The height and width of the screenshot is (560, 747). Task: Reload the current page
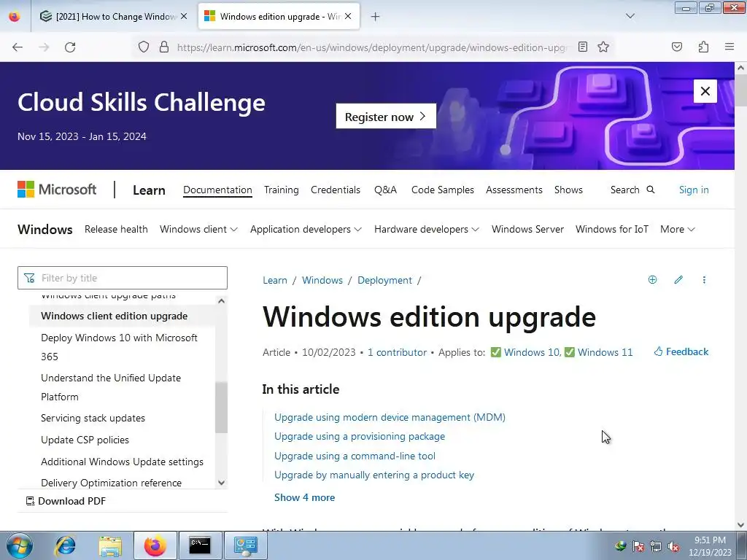tap(70, 47)
